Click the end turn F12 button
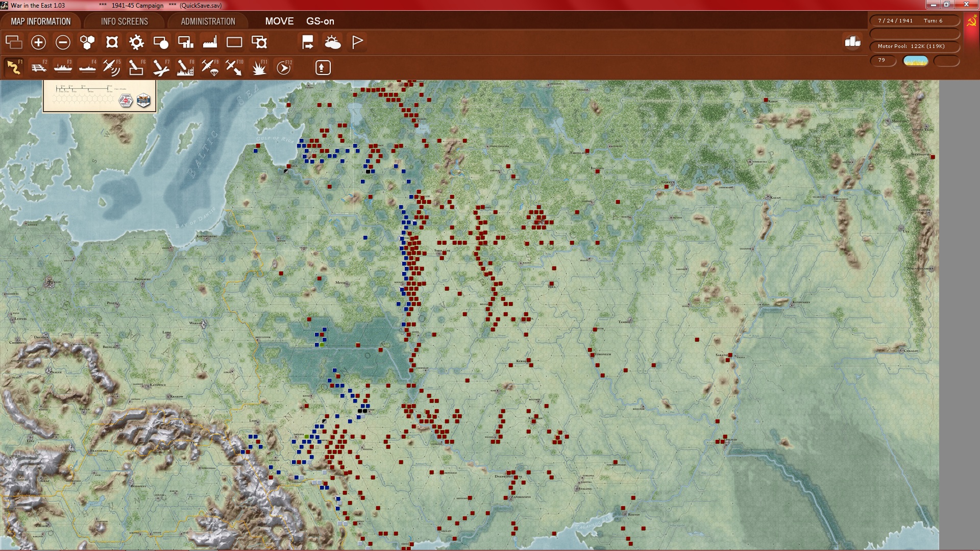The height and width of the screenshot is (551, 980). tap(284, 67)
